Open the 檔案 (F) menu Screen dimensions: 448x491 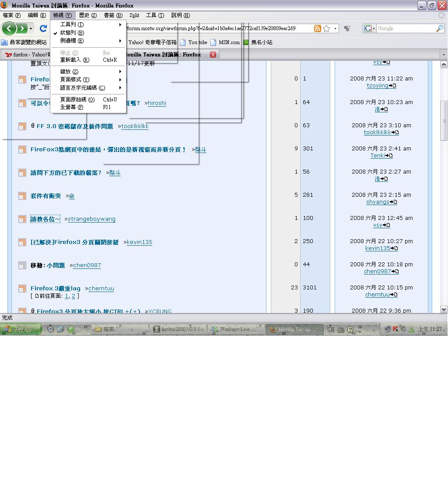11,15
